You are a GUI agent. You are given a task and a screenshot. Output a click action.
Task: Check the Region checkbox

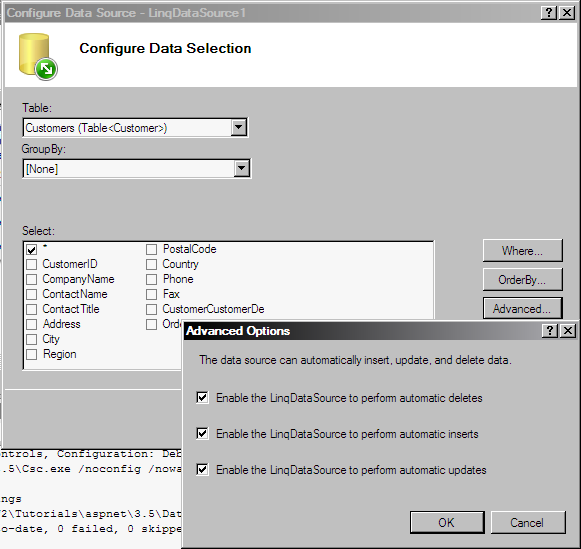point(31,354)
